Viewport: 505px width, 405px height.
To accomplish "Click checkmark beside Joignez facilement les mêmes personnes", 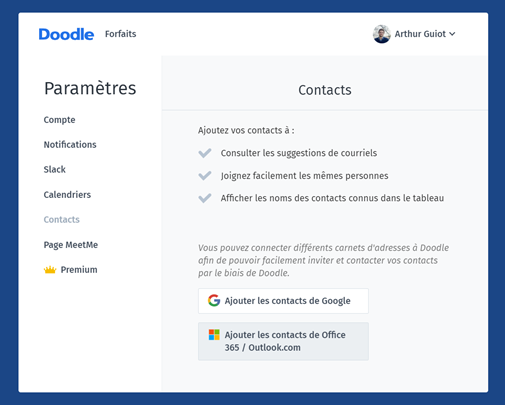I will [x=205, y=176].
